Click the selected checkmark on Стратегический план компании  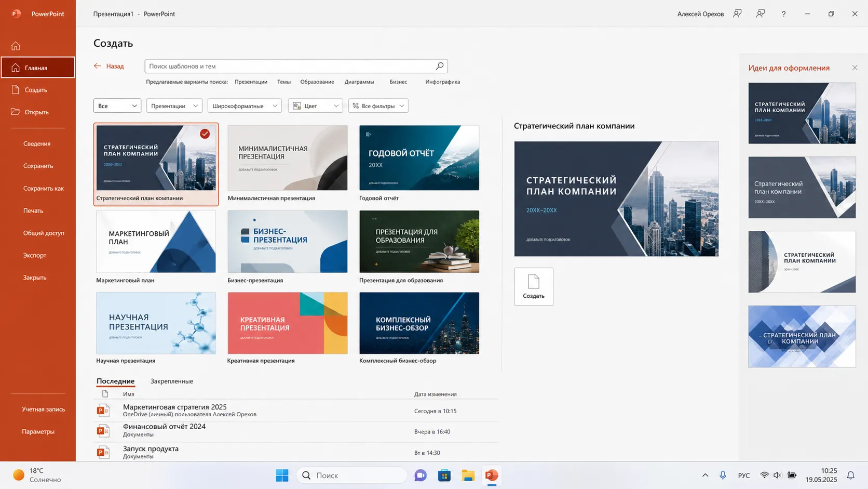tap(205, 134)
